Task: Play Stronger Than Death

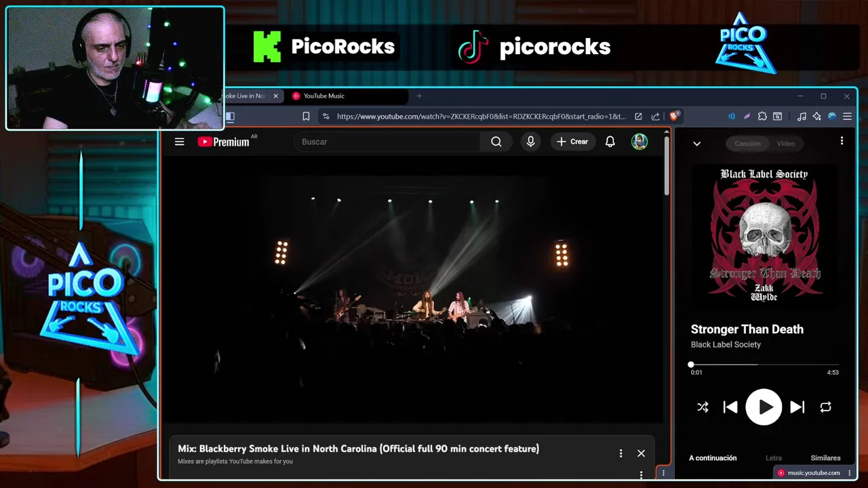Action: coord(764,407)
